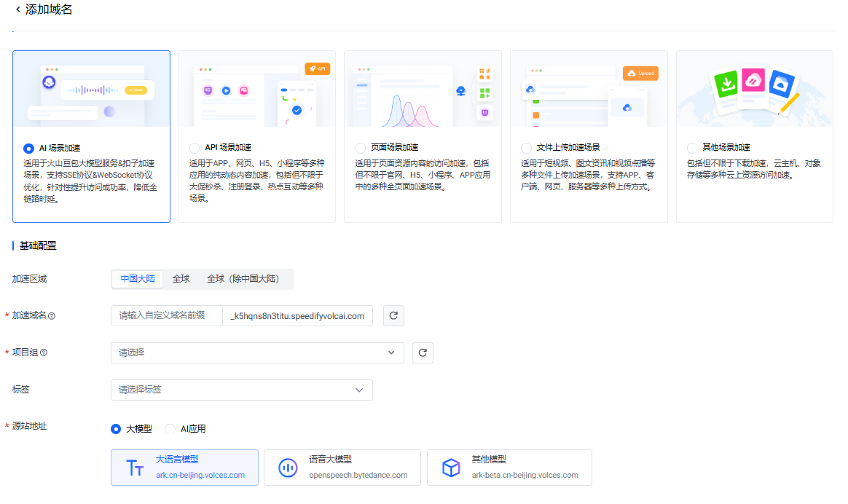Choose the 页面场景加速 radio option
The image size is (848, 504).
(361, 148)
